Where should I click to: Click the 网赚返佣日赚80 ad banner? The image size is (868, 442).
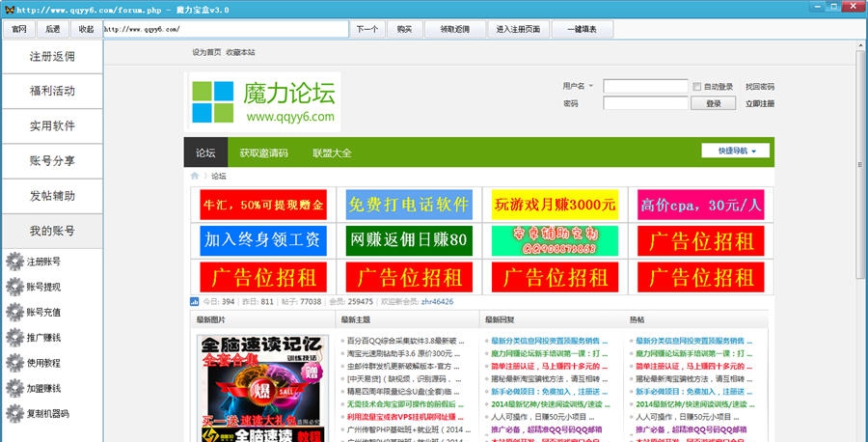409,240
